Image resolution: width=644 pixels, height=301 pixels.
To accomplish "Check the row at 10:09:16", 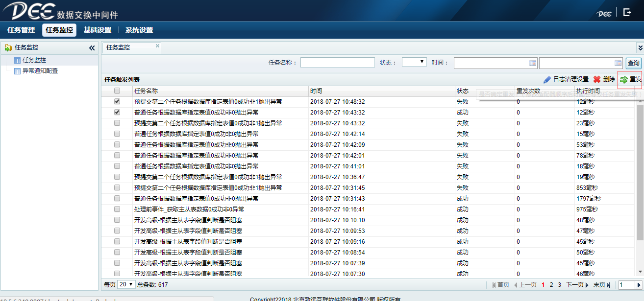I will point(117,242).
